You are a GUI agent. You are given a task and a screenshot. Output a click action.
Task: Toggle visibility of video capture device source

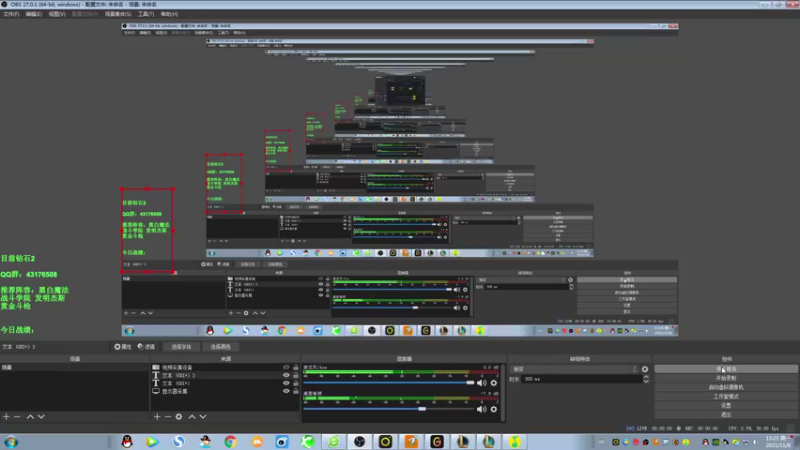click(286, 367)
